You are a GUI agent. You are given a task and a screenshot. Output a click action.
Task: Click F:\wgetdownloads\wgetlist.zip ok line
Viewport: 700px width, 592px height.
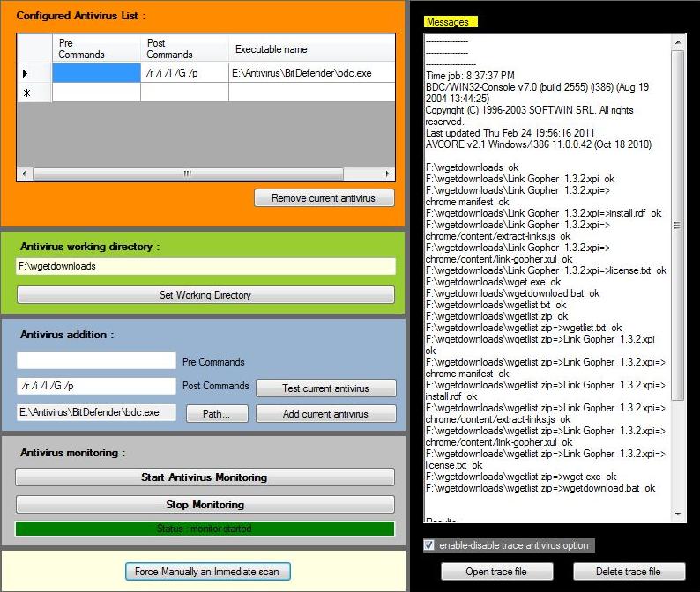click(497, 316)
